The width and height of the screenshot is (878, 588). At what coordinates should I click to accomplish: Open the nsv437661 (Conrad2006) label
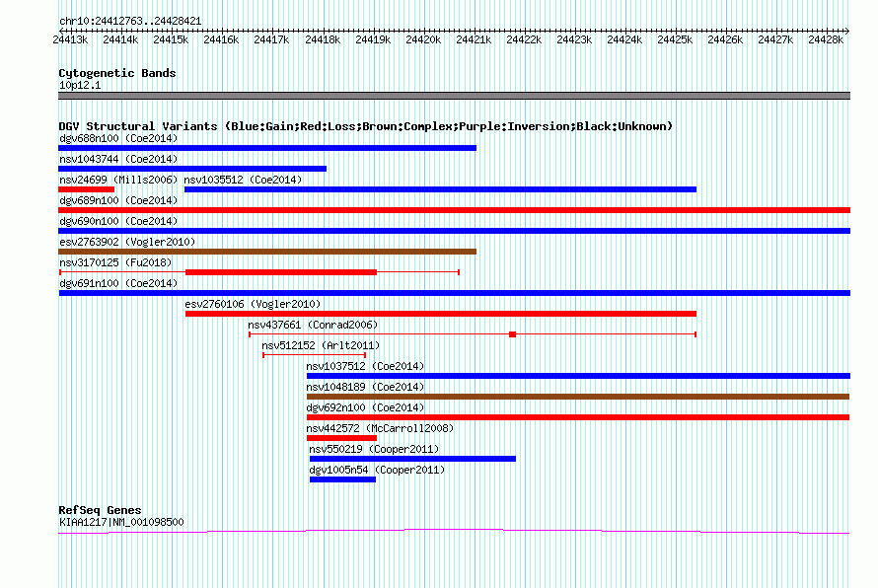point(313,325)
